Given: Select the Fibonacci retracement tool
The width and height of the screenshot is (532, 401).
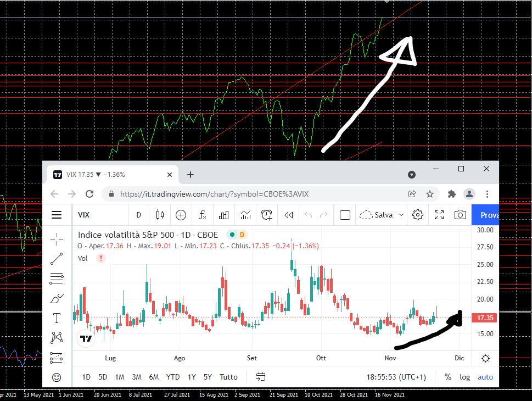Looking at the screenshot, I should point(57,279).
